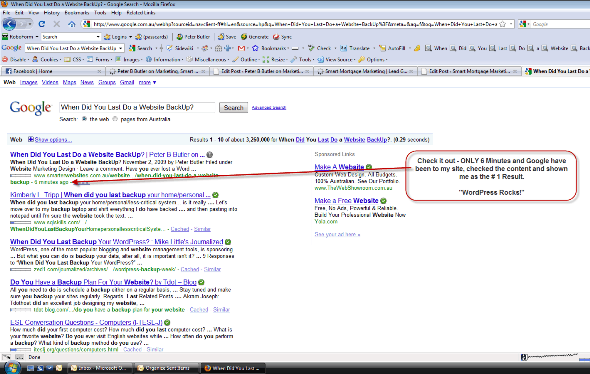Reload the page with the refresh icon
The width and height of the screenshot is (590, 374).
(x=42, y=24)
